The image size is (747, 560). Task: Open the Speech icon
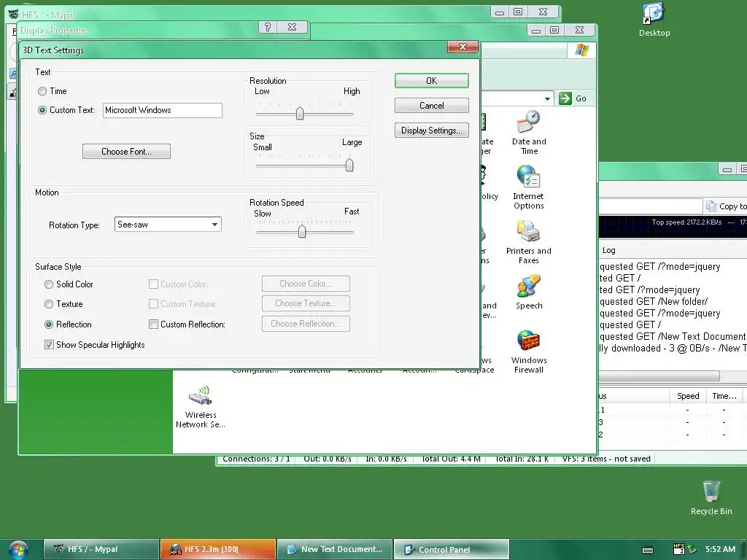tap(528, 292)
